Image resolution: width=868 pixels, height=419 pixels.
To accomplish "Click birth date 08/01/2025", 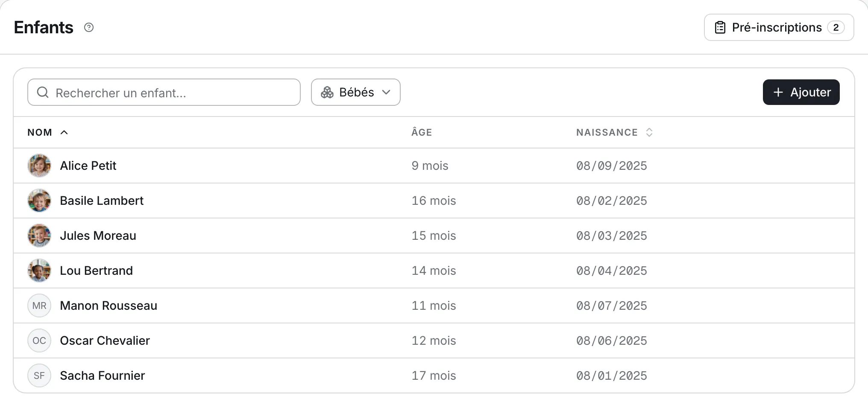I will (x=612, y=375).
